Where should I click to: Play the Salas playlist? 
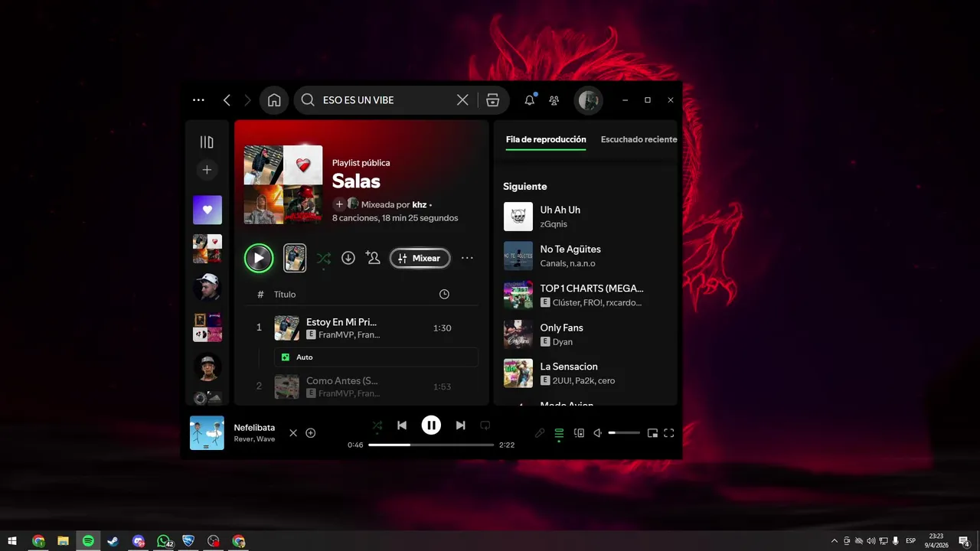(x=259, y=258)
